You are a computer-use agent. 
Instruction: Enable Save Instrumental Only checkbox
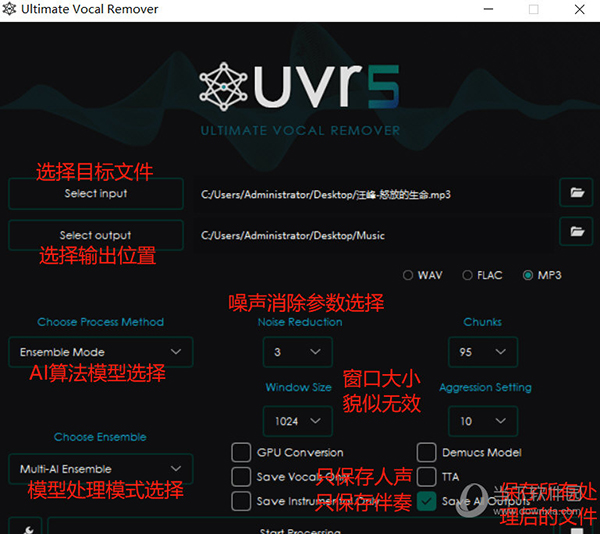point(241,501)
